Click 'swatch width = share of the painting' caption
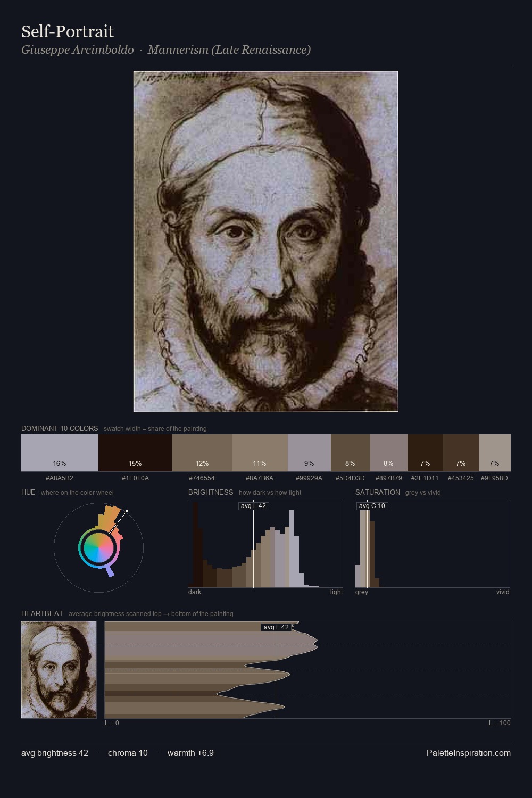 (155, 429)
